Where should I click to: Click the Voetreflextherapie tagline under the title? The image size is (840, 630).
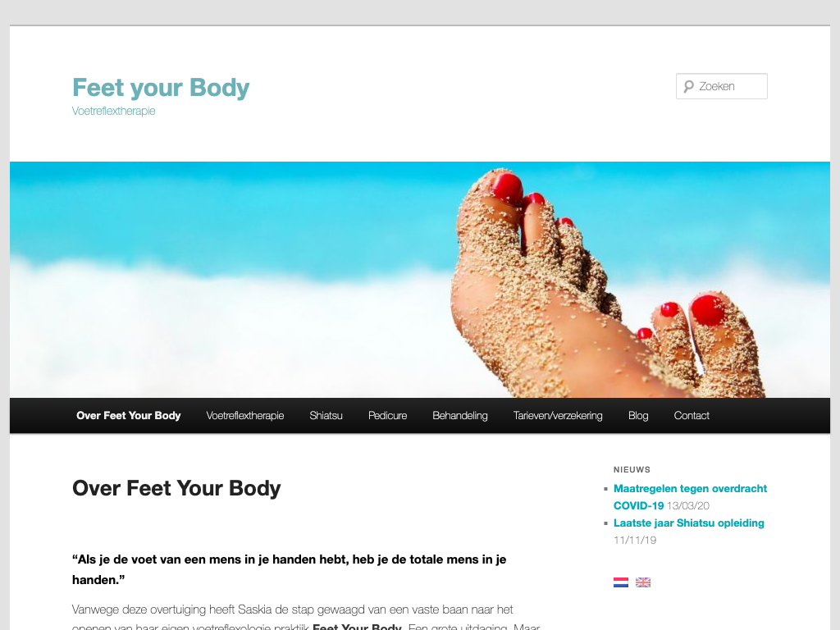pos(113,111)
